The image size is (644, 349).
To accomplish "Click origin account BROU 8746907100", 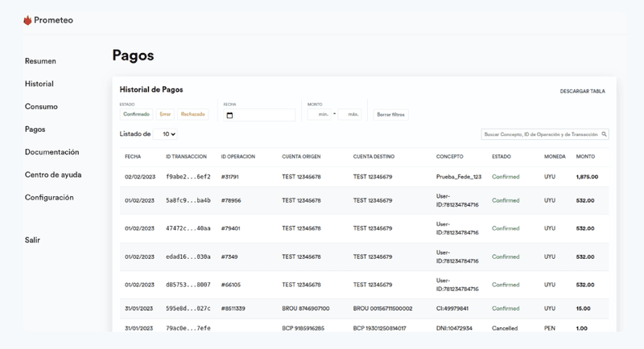I will pyautogui.click(x=306, y=309).
